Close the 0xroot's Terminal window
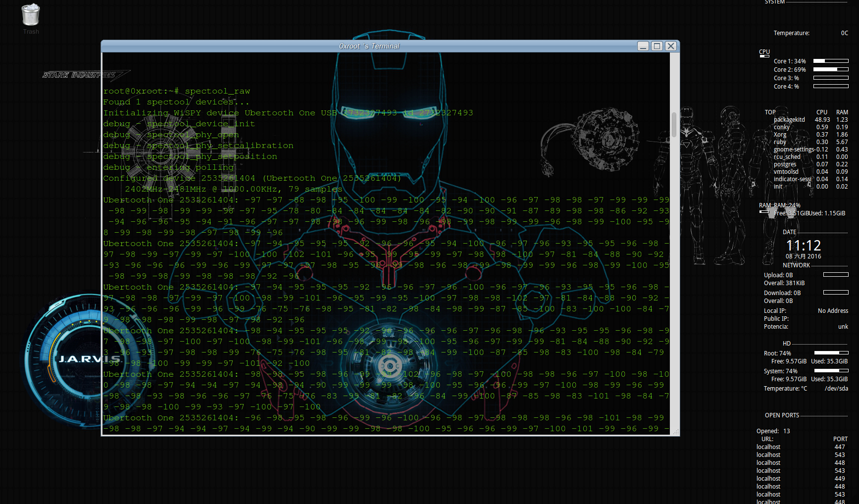Viewport: 859px width, 504px height. tap(671, 46)
